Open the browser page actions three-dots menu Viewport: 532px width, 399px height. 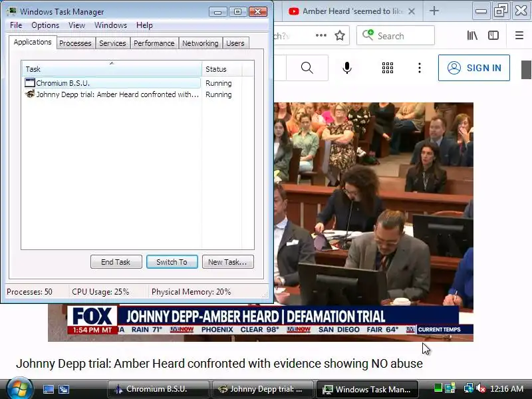(x=321, y=35)
